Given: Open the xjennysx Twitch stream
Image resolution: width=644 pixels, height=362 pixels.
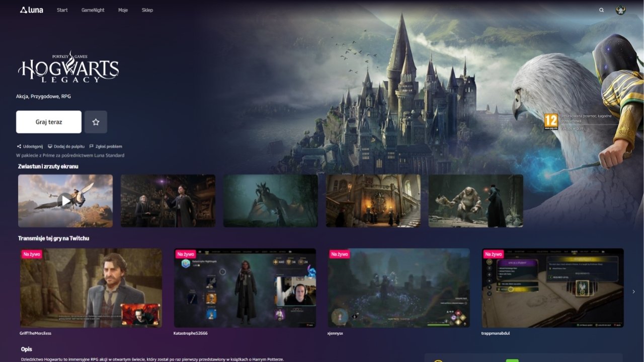Looking at the screenshot, I should point(398,287).
